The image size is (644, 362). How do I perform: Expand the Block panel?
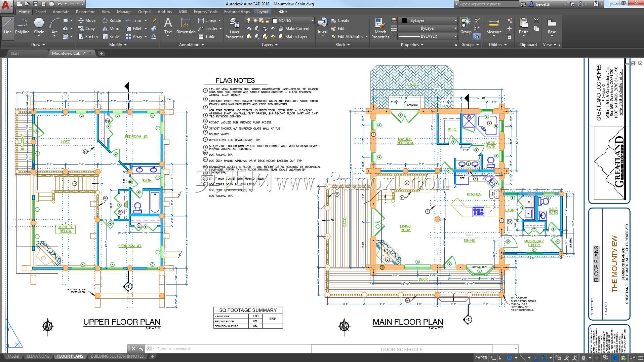point(343,45)
